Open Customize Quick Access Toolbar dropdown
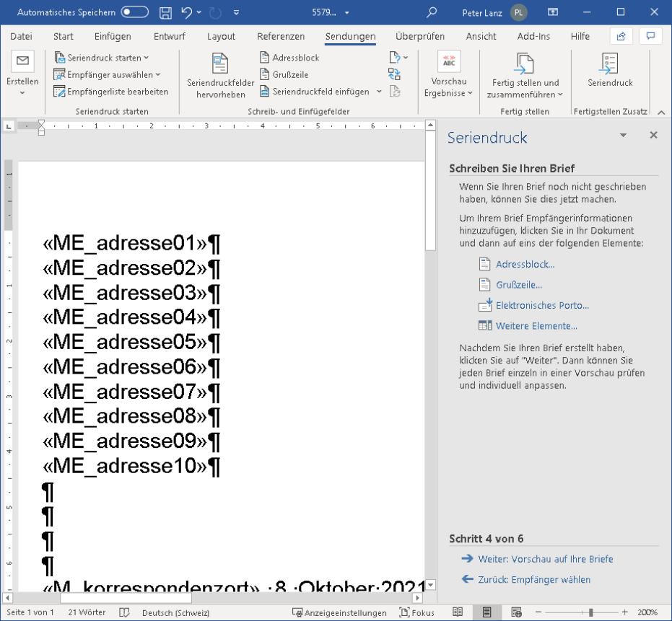This screenshot has width=672, height=621. pos(236,12)
